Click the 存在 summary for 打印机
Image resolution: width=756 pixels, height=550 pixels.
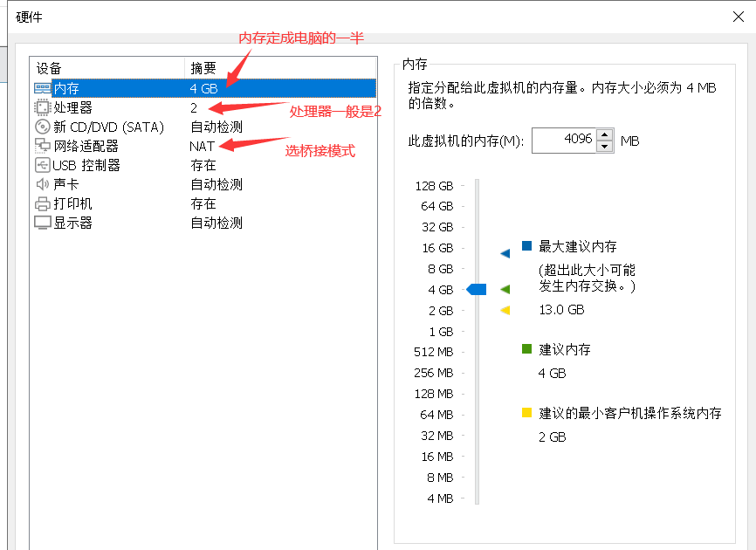tap(203, 204)
